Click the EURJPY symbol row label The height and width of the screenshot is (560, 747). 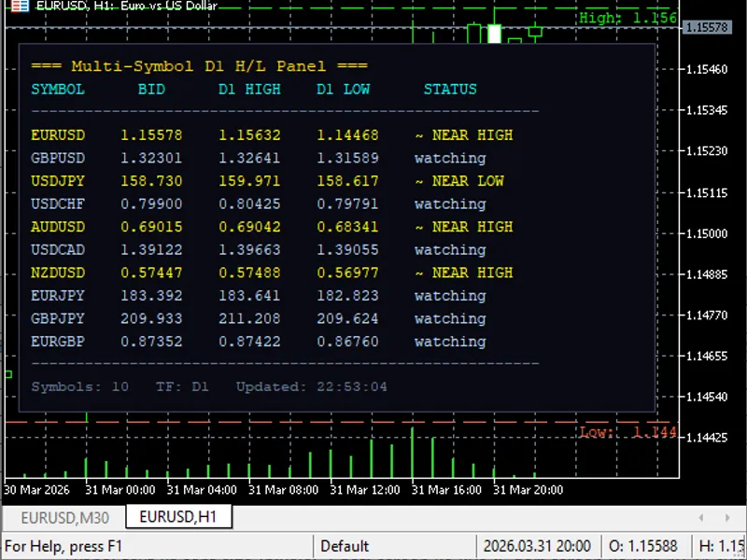pyautogui.click(x=58, y=295)
